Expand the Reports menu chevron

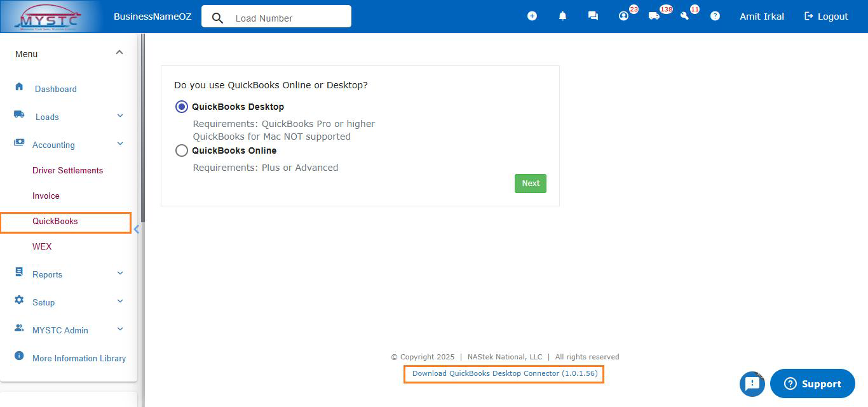pos(120,274)
